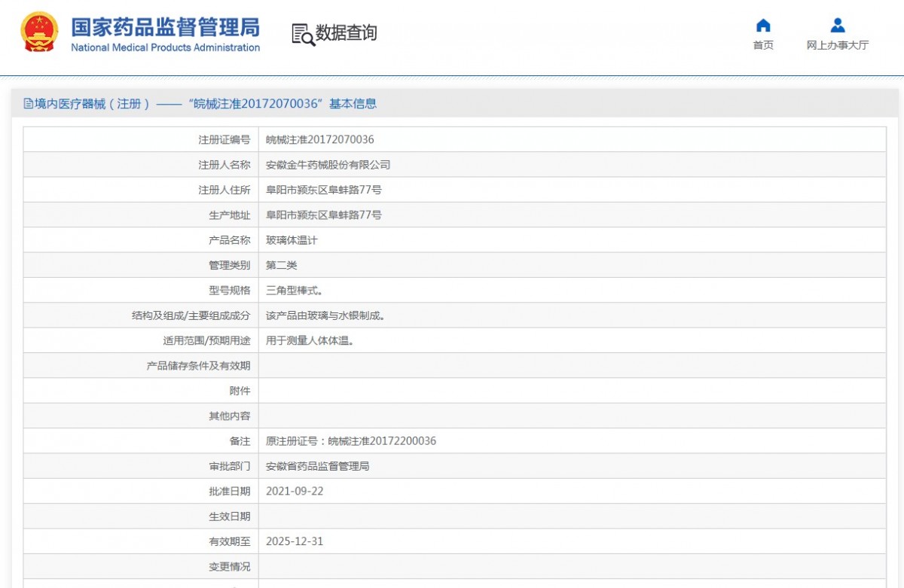Screen dimensions: 904x588
Task: Select 三角型棒式 model value
Action: point(295,290)
